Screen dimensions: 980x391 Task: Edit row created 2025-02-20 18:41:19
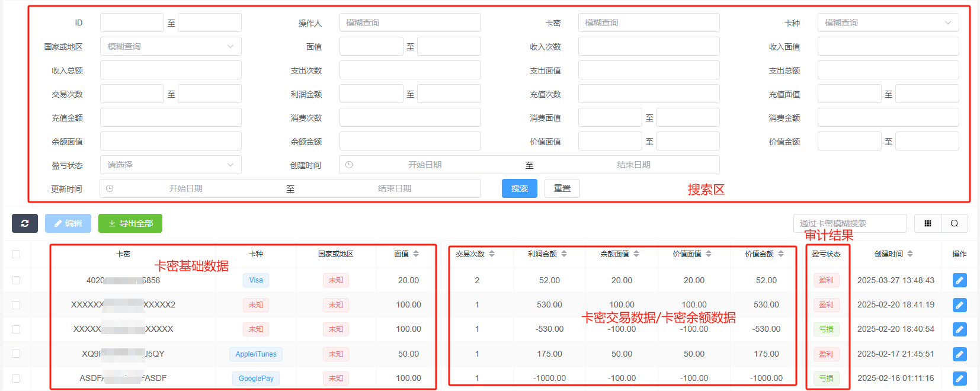960,305
